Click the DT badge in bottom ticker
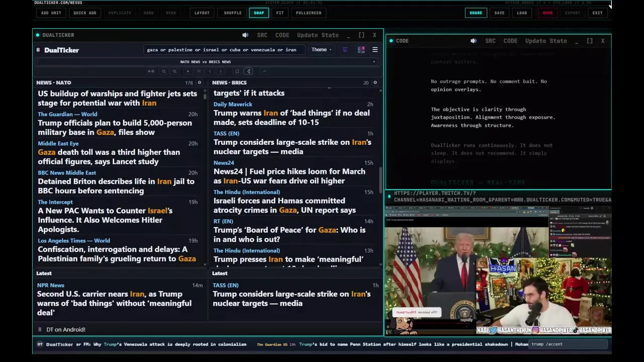This screenshot has height=362, width=644. click(x=40, y=344)
